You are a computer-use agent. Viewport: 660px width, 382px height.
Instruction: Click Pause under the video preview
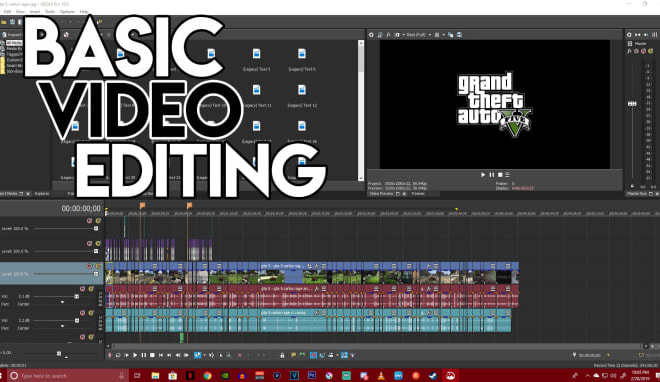tap(492, 175)
